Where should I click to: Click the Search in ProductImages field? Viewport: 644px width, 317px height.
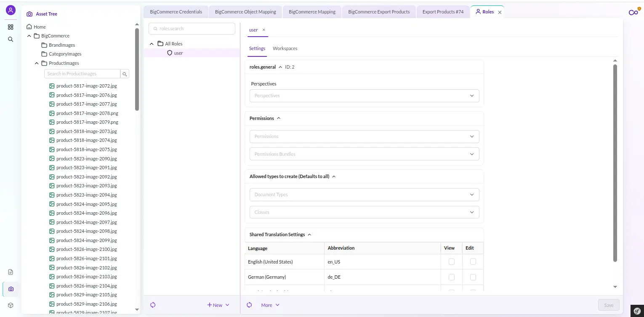[82, 74]
